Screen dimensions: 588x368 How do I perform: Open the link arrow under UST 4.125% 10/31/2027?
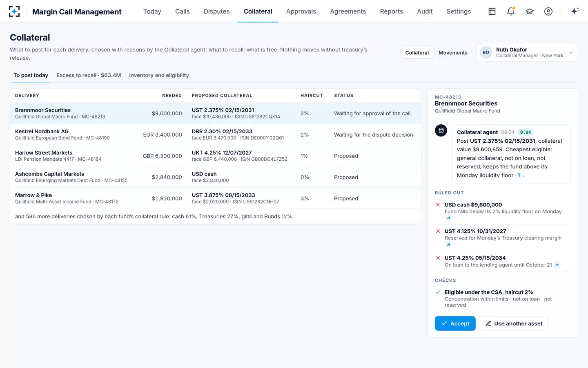coord(448,245)
